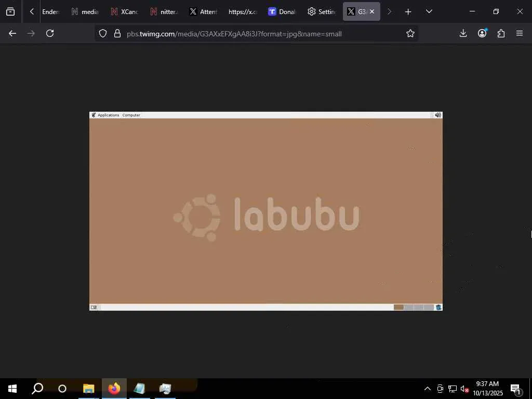This screenshot has width=532, height=399.
Task: Open File Explorer from the taskbar
Action: (x=88, y=389)
